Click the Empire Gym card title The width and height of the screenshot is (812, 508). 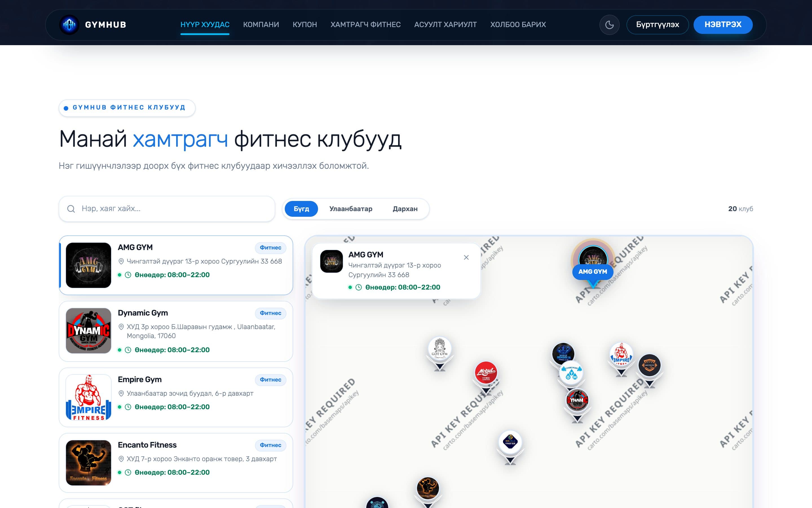(x=140, y=379)
